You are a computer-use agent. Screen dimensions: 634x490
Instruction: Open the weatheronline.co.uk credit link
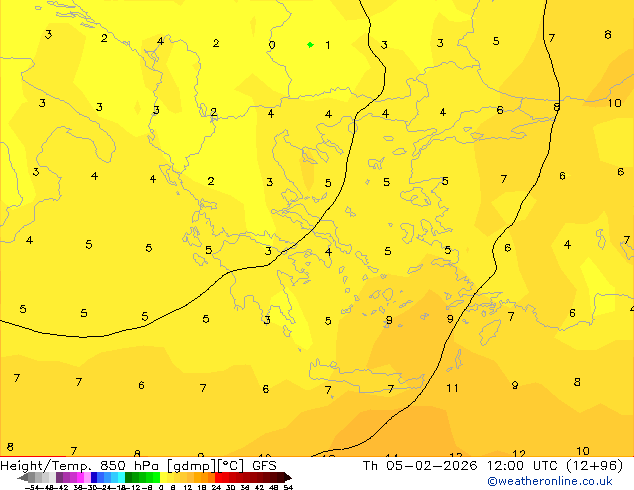click(x=550, y=481)
